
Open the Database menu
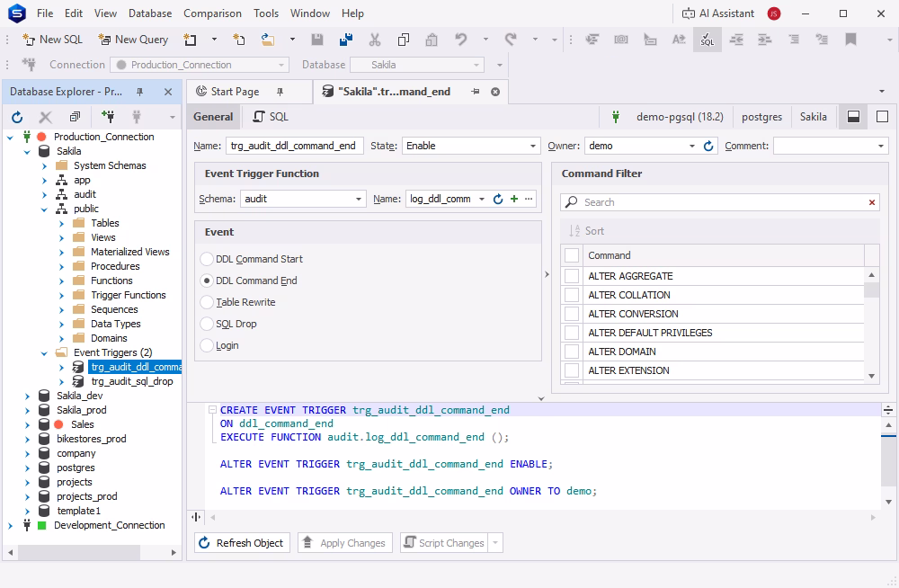tap(150, 13)
